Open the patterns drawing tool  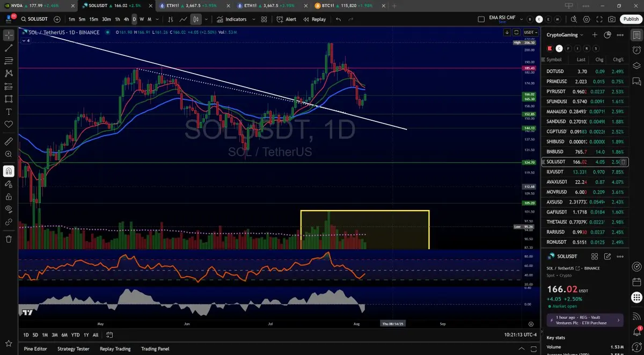pos(9,74)
